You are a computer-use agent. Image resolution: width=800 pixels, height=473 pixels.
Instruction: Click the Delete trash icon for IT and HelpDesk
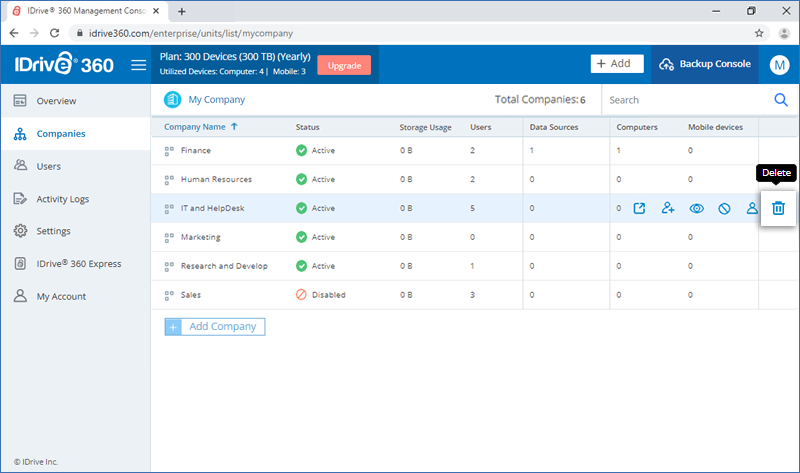778,208
